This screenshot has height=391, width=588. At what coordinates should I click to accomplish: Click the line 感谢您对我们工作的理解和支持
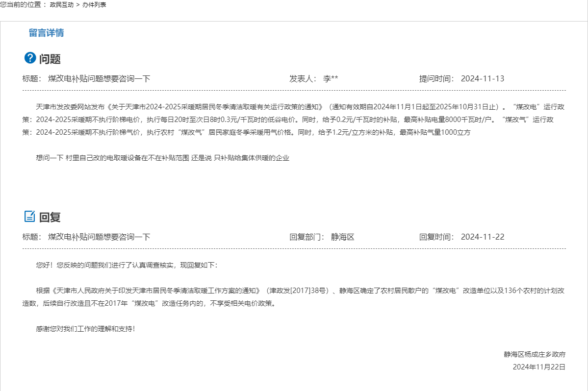pyautogui.click(x=85, y=329)
